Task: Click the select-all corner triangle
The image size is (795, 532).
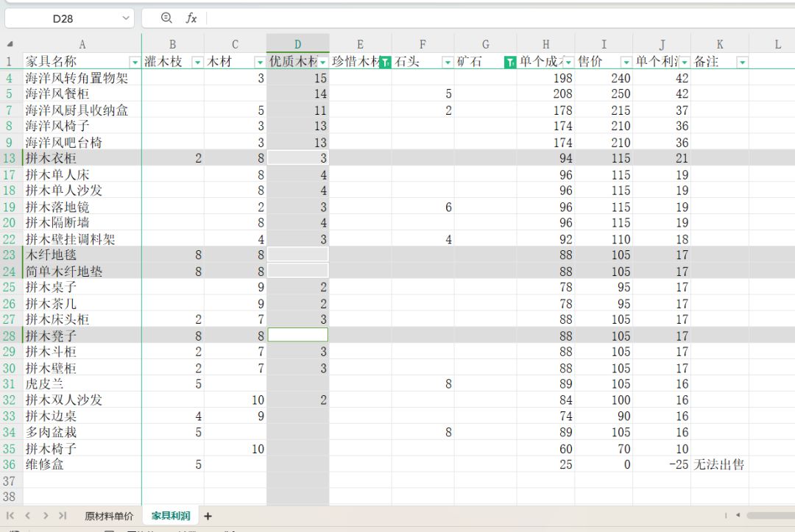Action: pos(10,44)
